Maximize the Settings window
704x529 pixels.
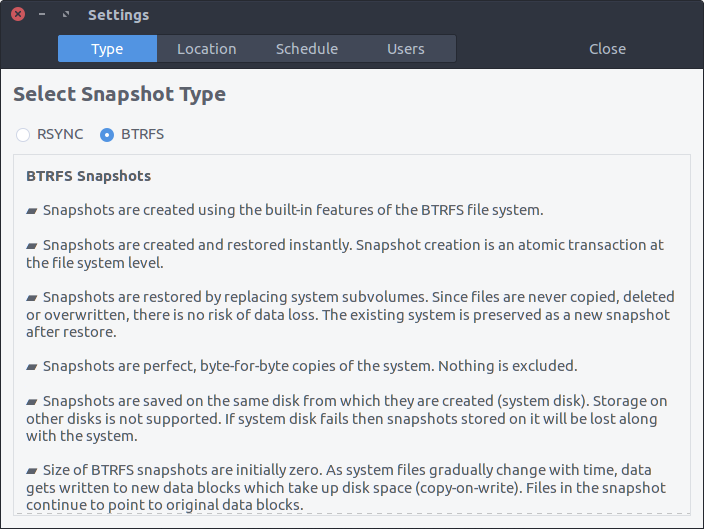tap(66, 14)
